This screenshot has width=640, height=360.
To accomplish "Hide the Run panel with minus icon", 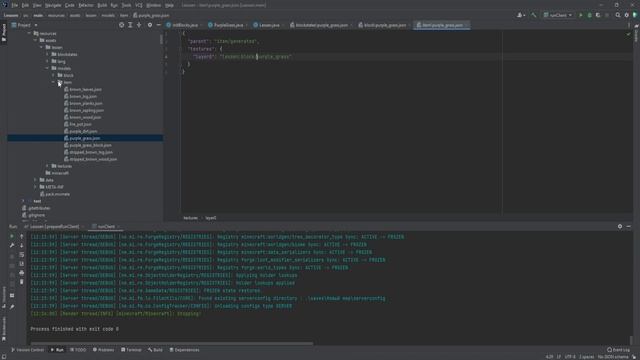I will click(x=629, y=226).
